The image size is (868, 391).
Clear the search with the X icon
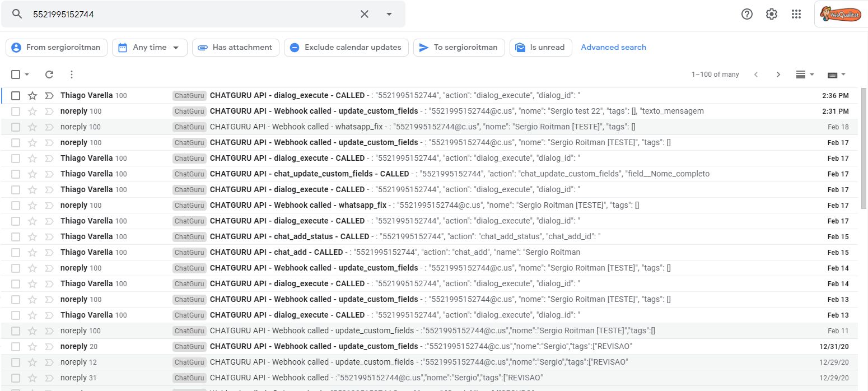pyautogui.click(x=365, y=14)
